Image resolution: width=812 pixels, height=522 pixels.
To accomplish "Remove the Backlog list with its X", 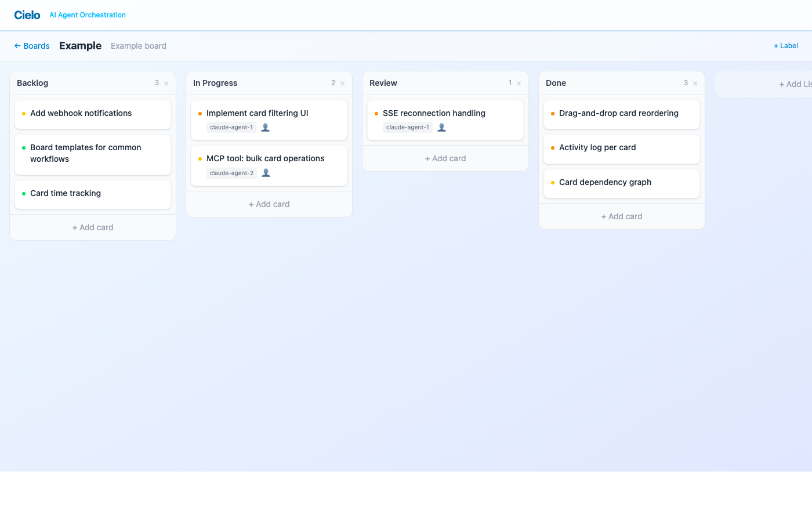I will (167, 83).
